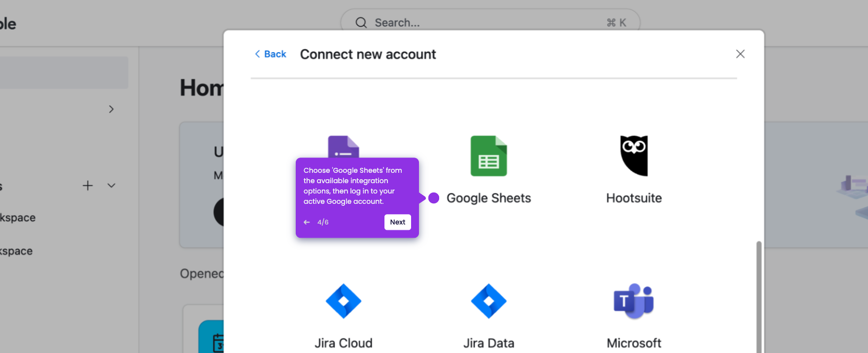Image resolution: width=868 pixels, height=353 pixels.
Task: Close the Connect new account dialog
Action: [740, 54]
